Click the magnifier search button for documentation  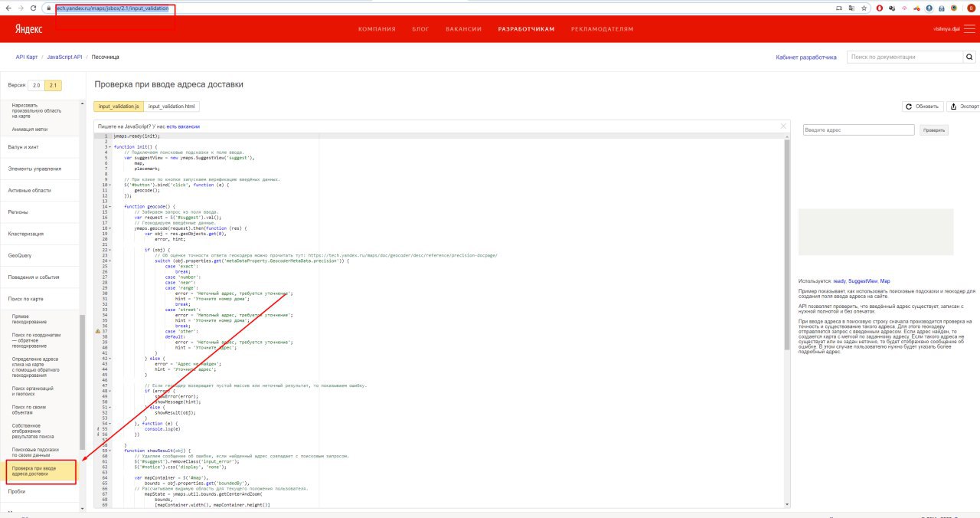click(x=969, y=57)
